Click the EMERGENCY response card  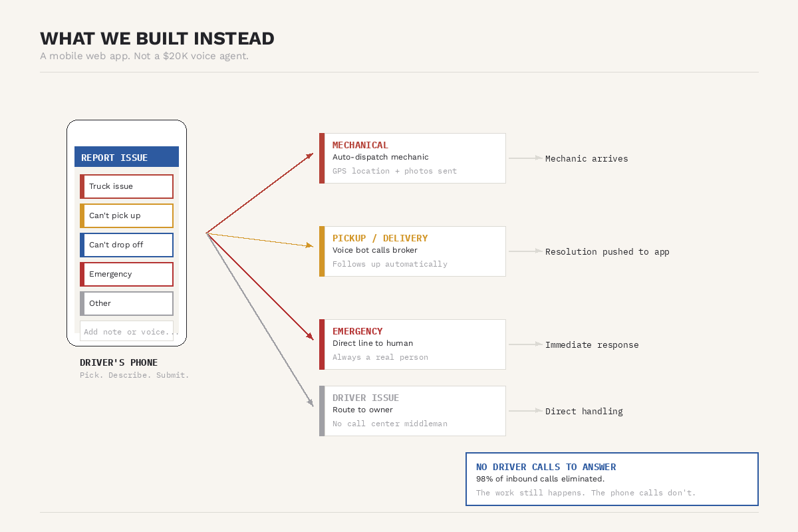(x=412, y=344)
